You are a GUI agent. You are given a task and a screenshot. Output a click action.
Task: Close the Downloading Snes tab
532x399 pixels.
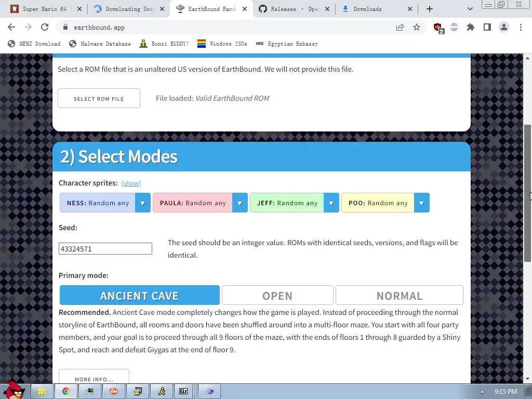(x=162, y=9)
